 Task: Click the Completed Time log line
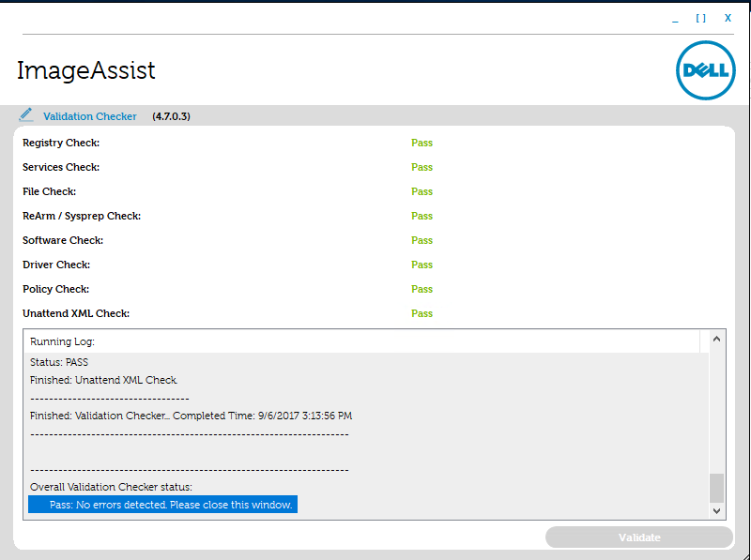click(191, 416)
